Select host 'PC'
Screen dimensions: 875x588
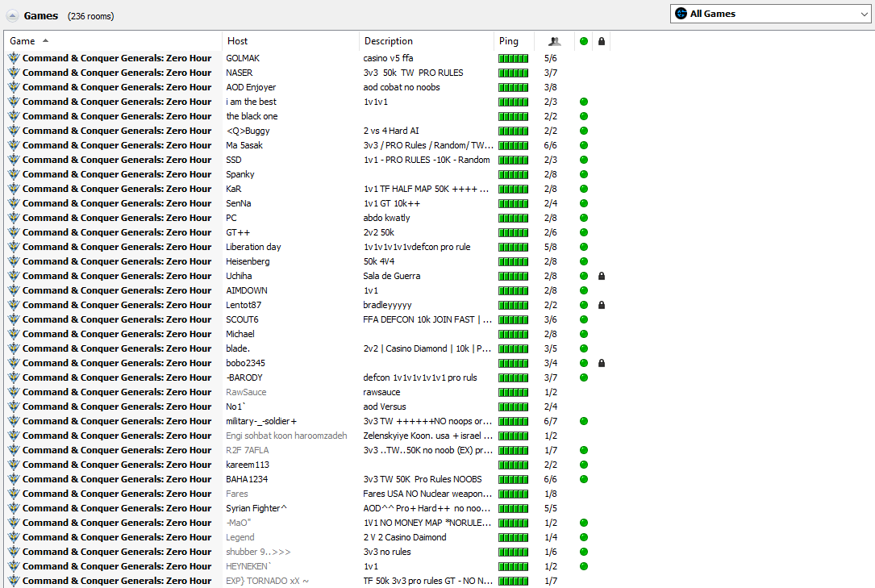pyautogui.click(x=231, y=218)
